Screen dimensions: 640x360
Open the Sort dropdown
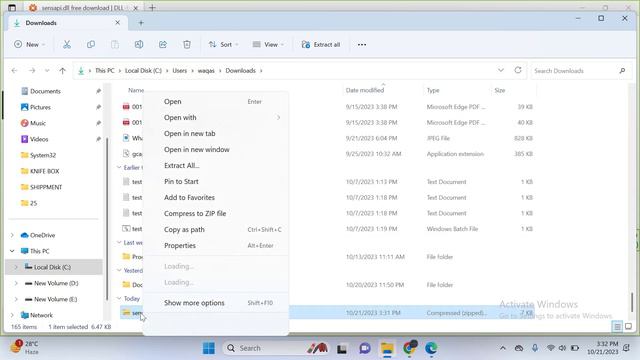pyautogui.click(x=223, y=44)
